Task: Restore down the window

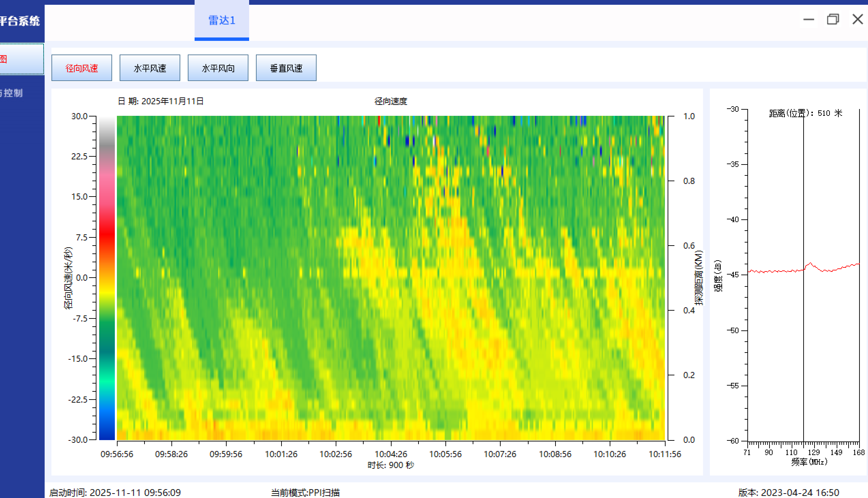Action: [833, 19]
